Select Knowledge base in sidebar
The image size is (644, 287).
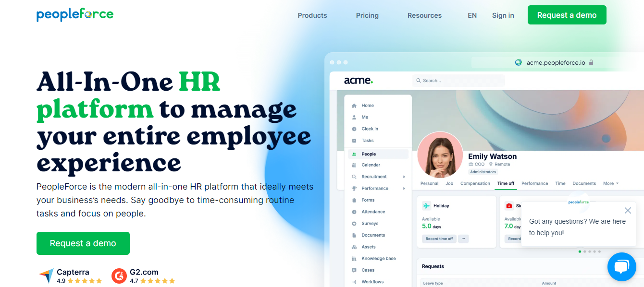378,259
